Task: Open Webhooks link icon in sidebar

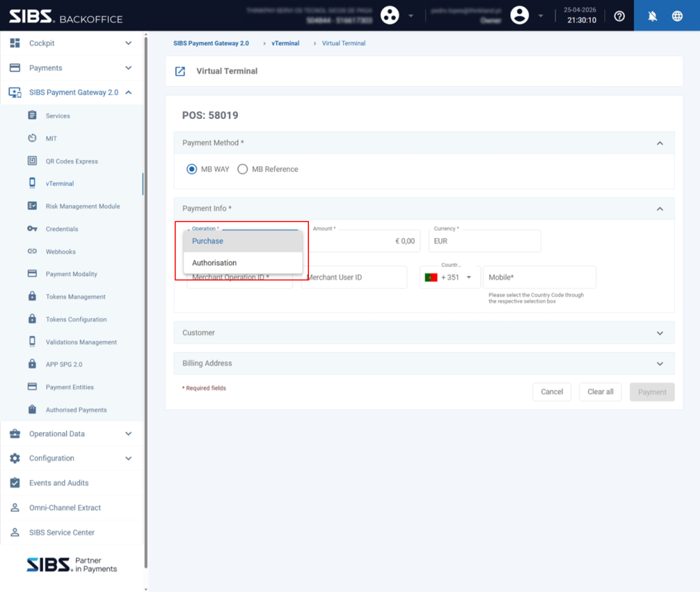Action: tap(32, 252)
